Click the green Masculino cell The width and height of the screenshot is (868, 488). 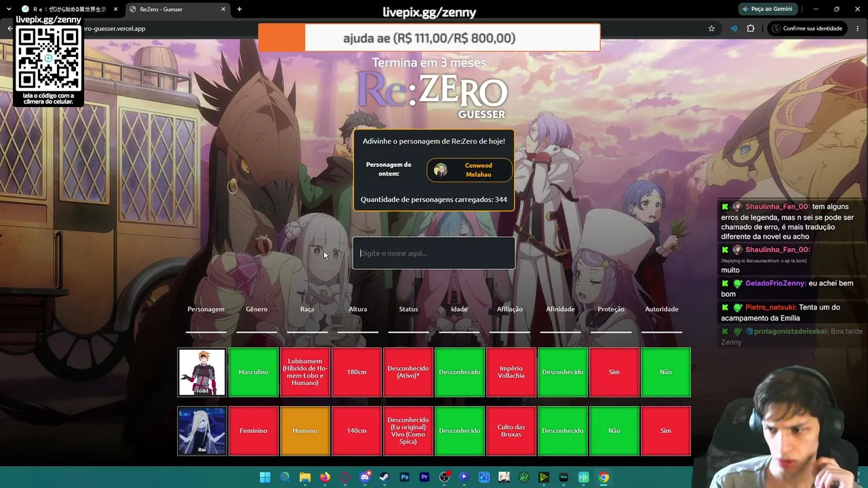254,372
